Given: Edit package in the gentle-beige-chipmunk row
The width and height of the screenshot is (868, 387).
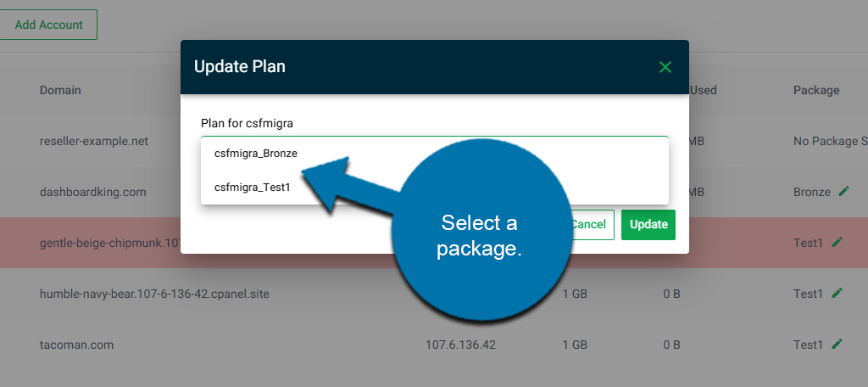Looking at the screenshot, I should tap(837, 243).
